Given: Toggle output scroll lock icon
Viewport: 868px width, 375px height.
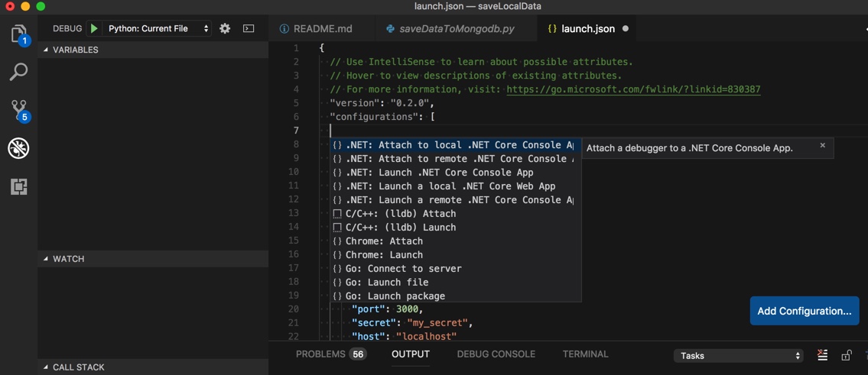Looking at the screenshot, I should 846,355.
